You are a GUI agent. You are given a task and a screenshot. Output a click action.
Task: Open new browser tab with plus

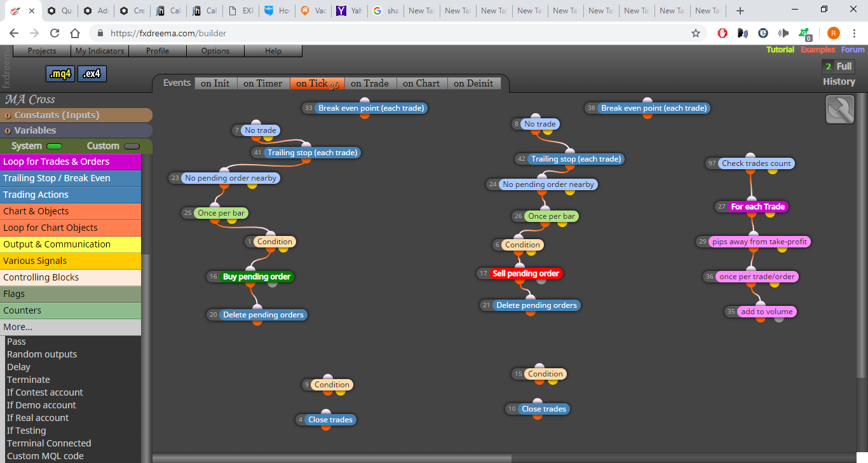pyautogui.click(x=740, y=10)
